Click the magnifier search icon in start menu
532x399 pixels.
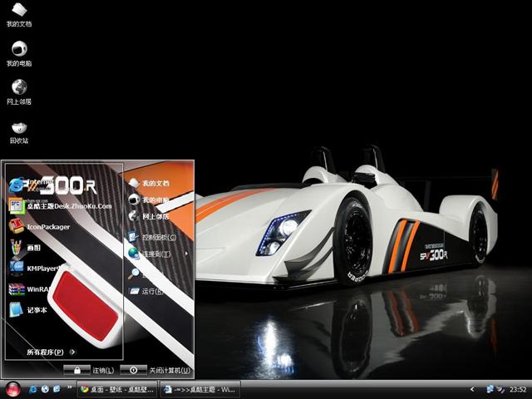tap(133, 273)
